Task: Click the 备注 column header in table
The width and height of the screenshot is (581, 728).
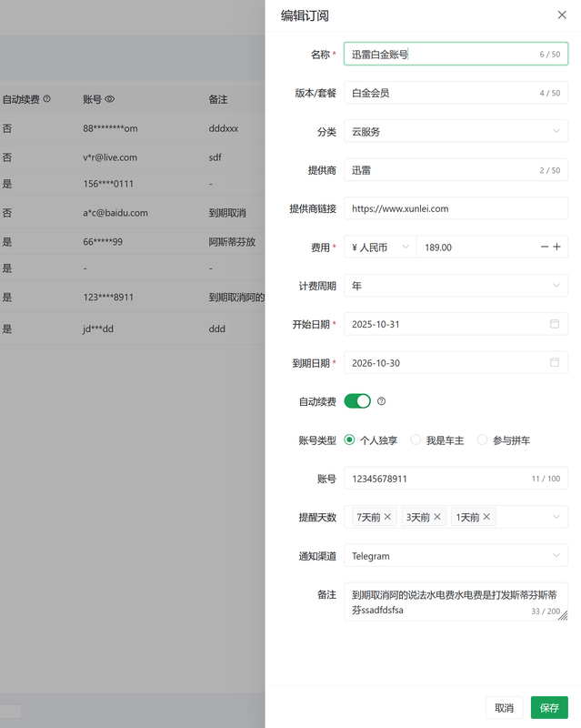Action: (x=217, y=99)
